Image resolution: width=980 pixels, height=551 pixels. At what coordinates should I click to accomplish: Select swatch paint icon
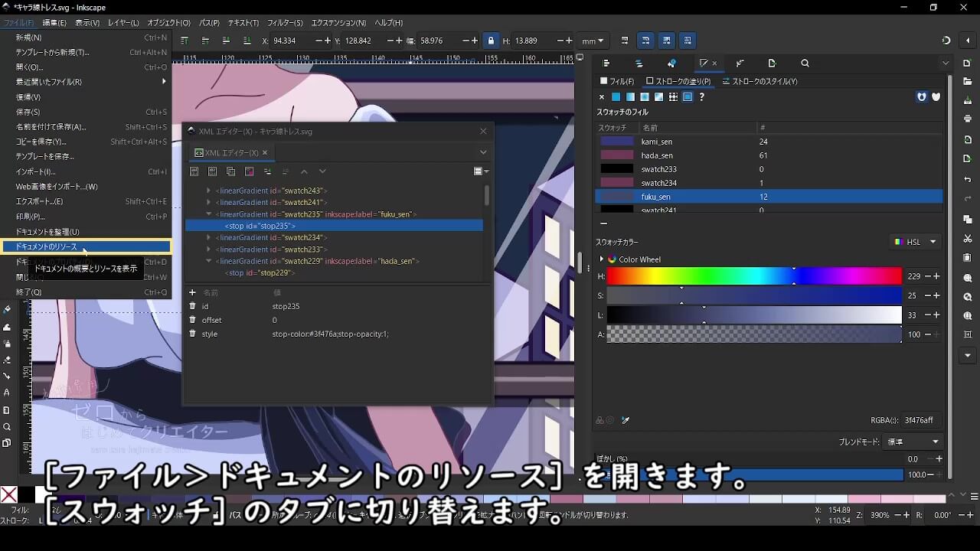pos(688,97)
